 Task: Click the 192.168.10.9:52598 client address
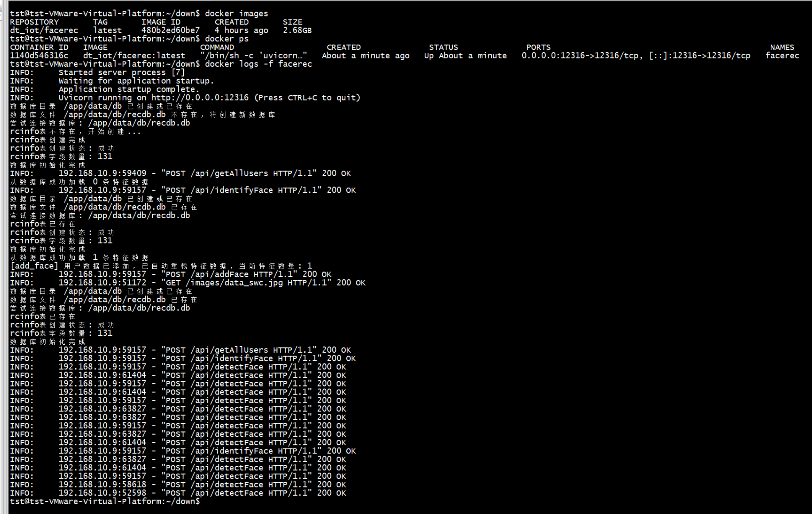tap(102, 493)
